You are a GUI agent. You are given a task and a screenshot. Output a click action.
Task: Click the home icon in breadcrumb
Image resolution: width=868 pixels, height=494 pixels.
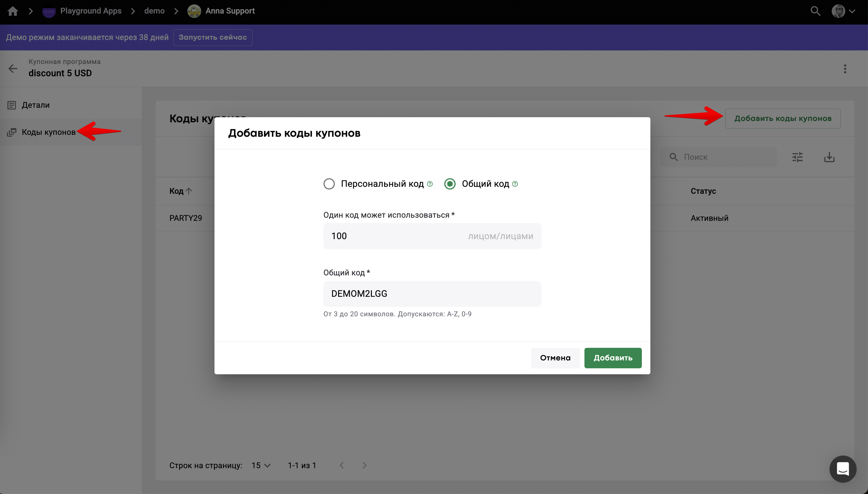click(13, 11)
